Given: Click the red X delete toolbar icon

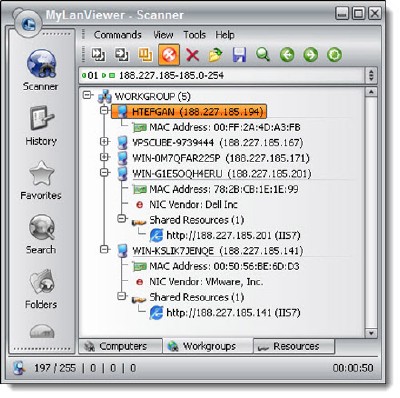Looking at the screenshot, I should [192, 55].
